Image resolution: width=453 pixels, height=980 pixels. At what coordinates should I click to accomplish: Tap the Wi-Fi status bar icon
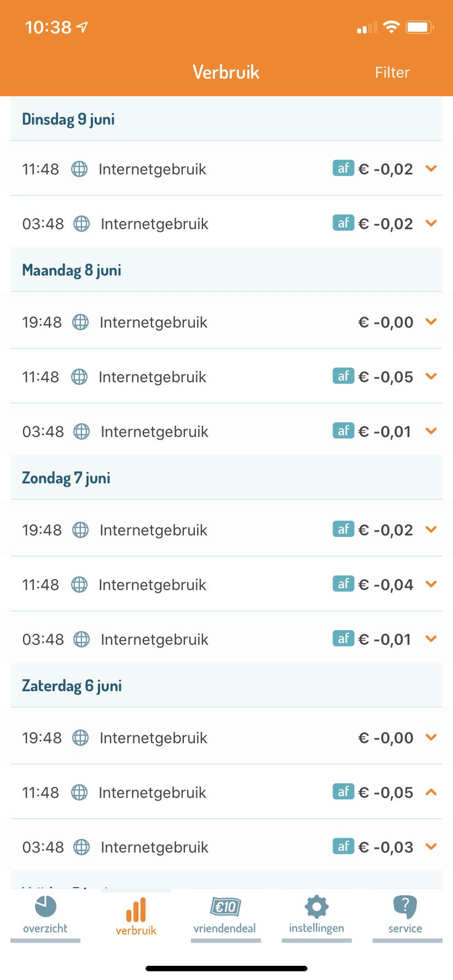click(391, 27)
